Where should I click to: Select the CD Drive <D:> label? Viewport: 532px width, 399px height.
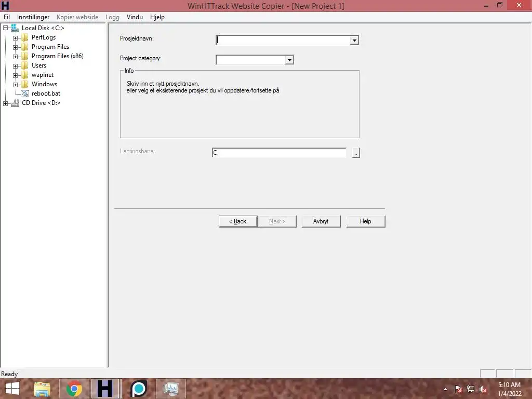(x=41, y=103)
